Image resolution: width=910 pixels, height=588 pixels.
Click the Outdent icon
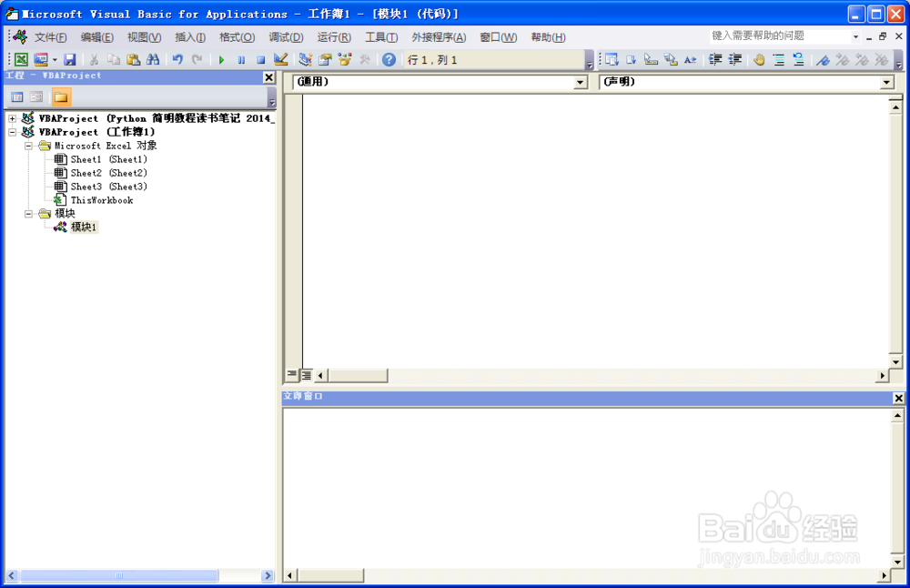tap(734, 59)
